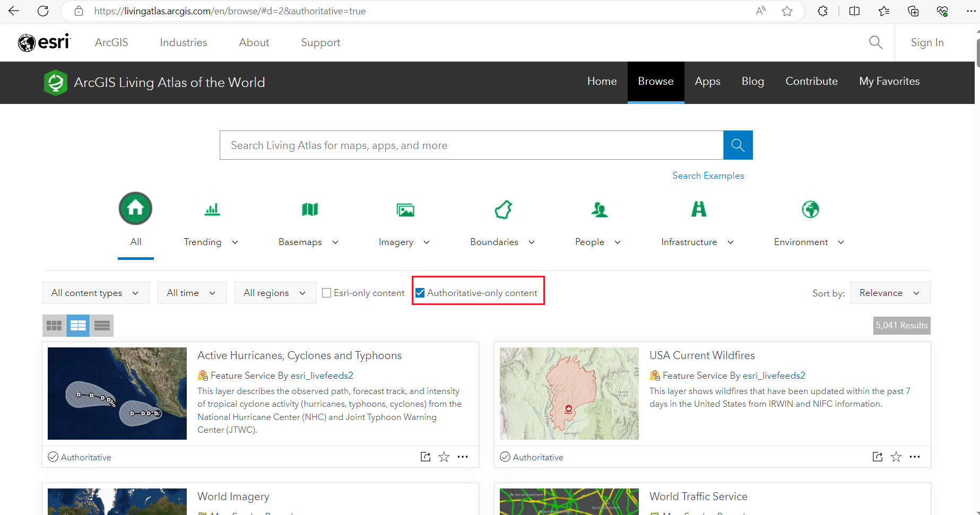Open browser essentials heart icon
The image size is (980, 515).
pyautogui.click(x=942, y=11)
